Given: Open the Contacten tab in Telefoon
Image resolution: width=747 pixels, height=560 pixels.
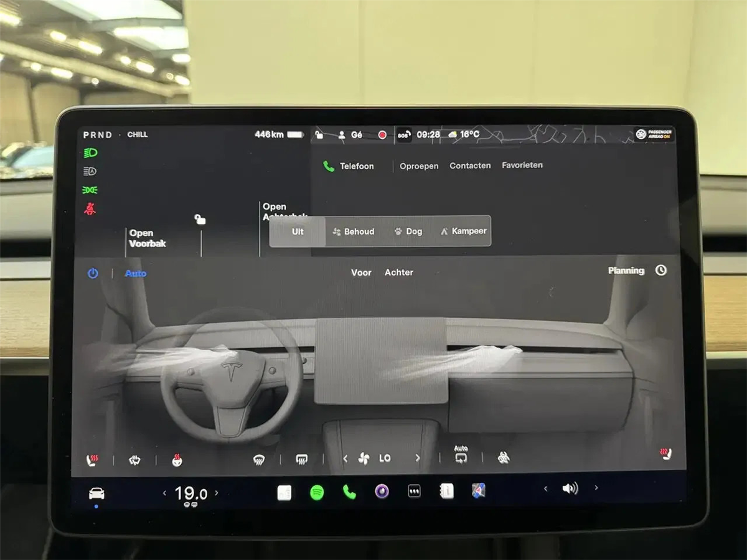Looking at the screenshot, I should pos(470,166).
